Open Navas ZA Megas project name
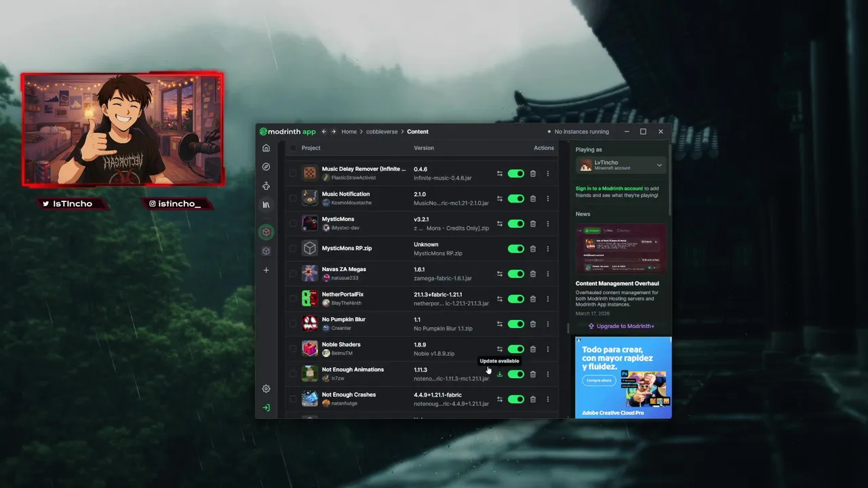The width and height of the screenshot is (868, 488). coord(344,269)
